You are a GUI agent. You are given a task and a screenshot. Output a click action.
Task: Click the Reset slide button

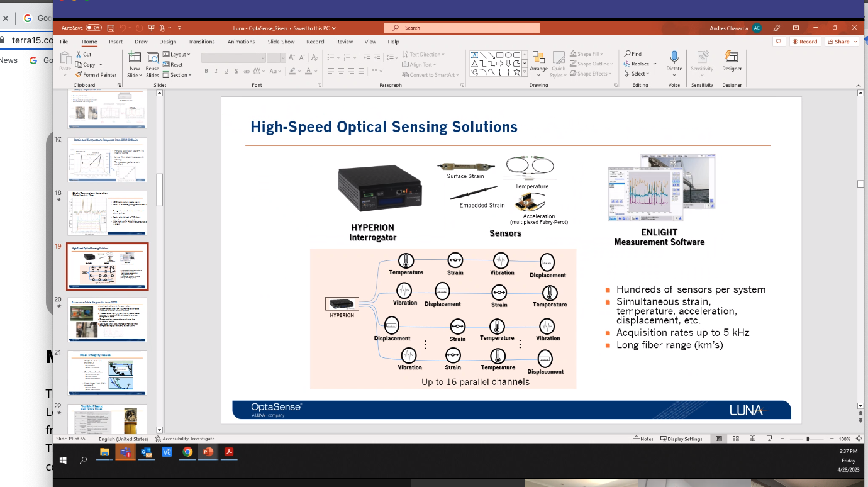(x=173, y=65)
